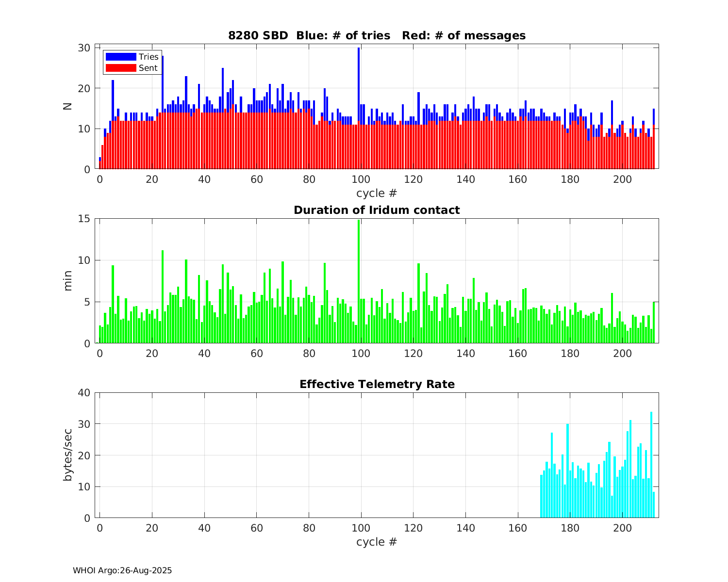Select the tall green bar near cycle 24
Screen dimensions: 728x582
[163, 297]
